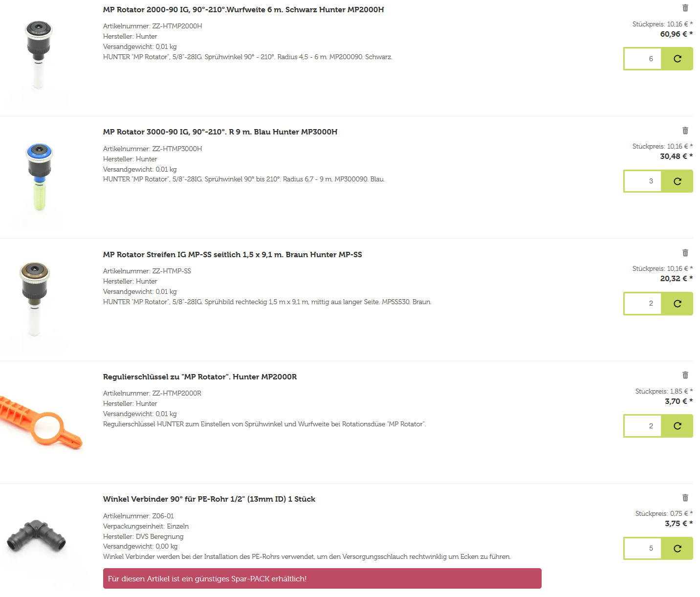Open blue MP Rotator 3000 product image
700x597 pixels.
[39, 177]
